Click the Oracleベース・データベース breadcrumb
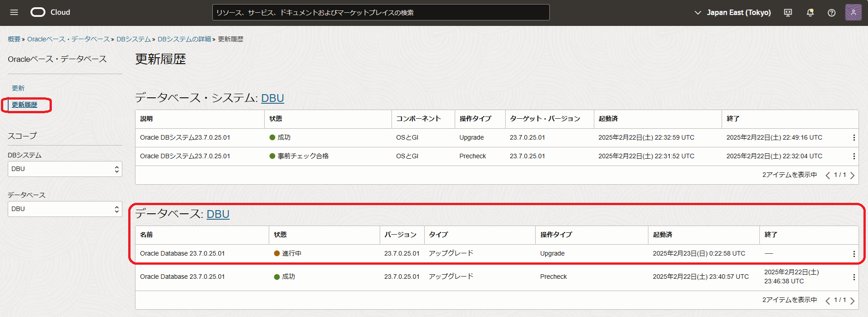The image size is (868, 317). pyautogui.click(x=68, y=39)
